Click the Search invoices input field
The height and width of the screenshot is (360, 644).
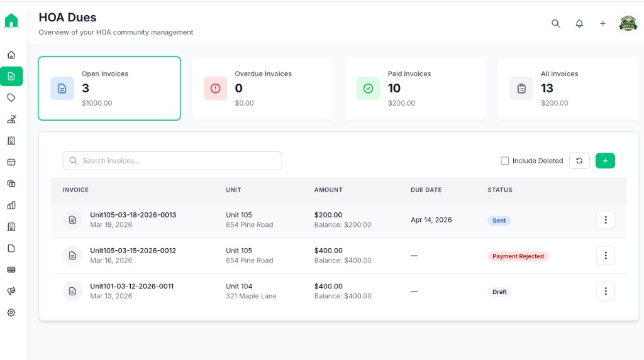tap(172, 161)
